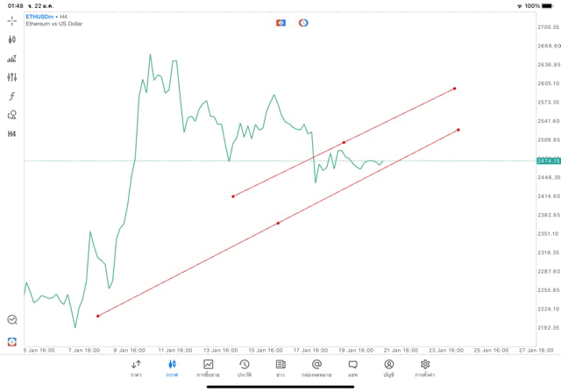Open the drawing objects shapes icon

[12, 115]
